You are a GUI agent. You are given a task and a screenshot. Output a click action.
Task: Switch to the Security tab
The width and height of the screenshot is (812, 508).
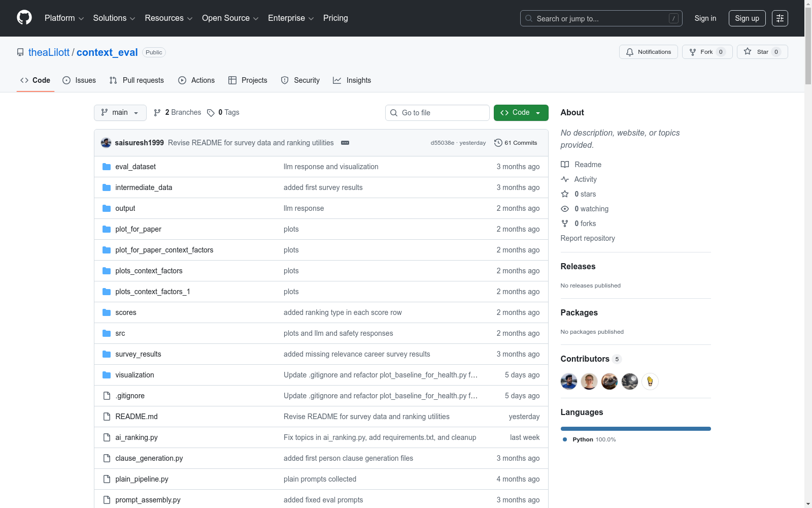click(x=300, y=80)
